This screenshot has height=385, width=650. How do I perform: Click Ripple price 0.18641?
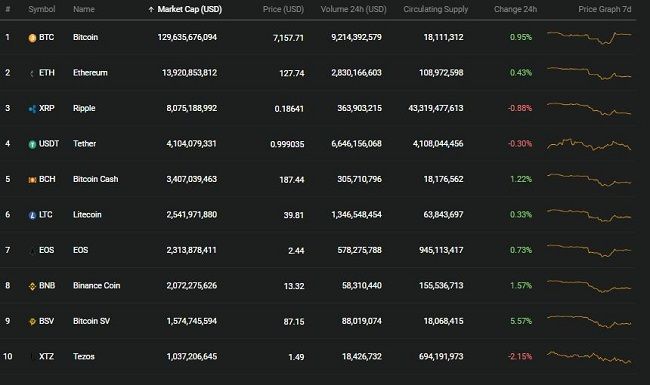289,109
